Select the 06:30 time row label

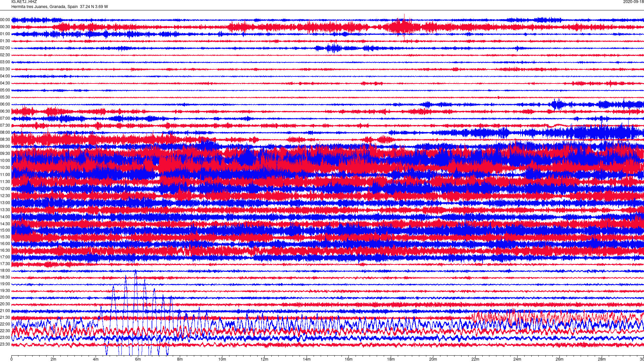(x=5, y=112)
